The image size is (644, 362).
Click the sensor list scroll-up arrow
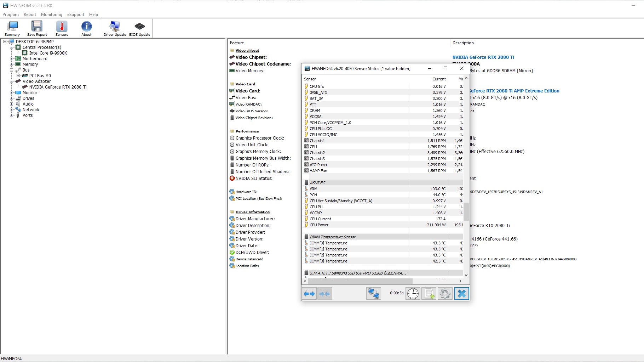pyautogui.click(x=466, y=78)
